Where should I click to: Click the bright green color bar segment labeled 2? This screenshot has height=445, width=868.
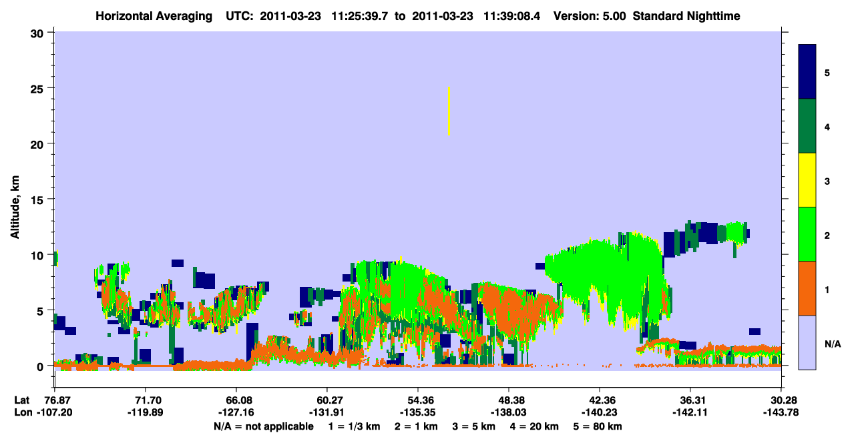point(807,234)
